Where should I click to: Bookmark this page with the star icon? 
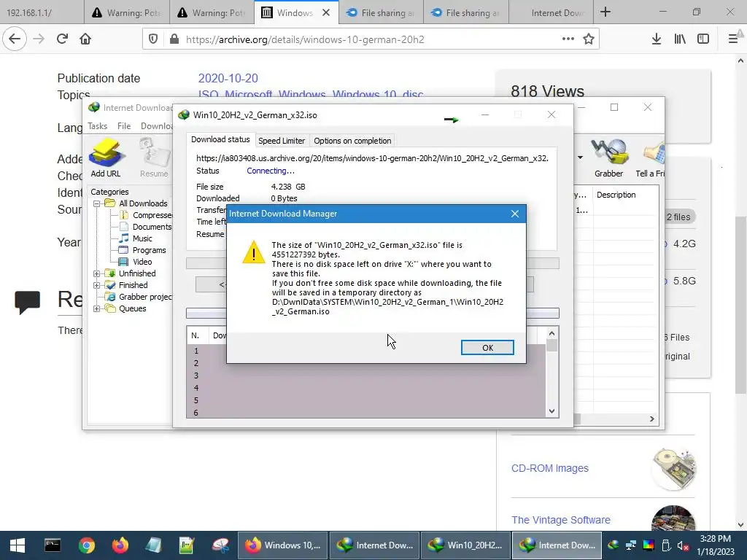pyautogui.click(x=589, y=39)
